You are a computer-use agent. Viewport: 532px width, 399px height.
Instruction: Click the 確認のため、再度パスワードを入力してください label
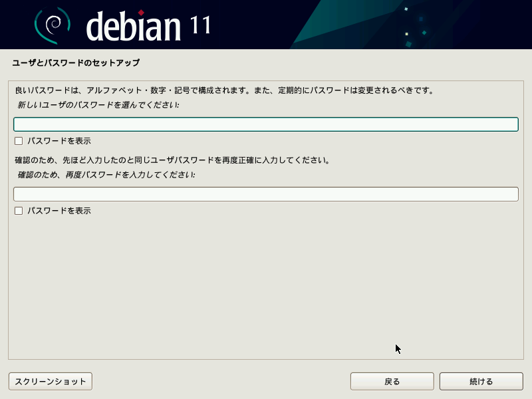coord(106,175)
